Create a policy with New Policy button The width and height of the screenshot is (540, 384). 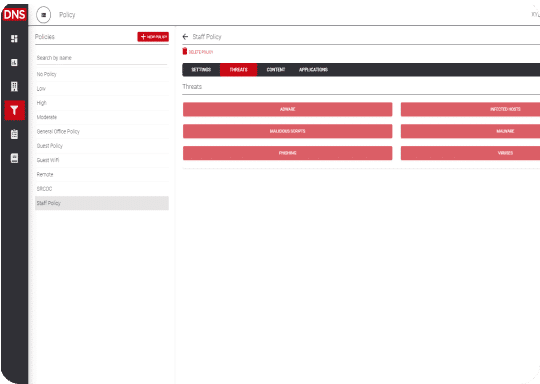153,37
